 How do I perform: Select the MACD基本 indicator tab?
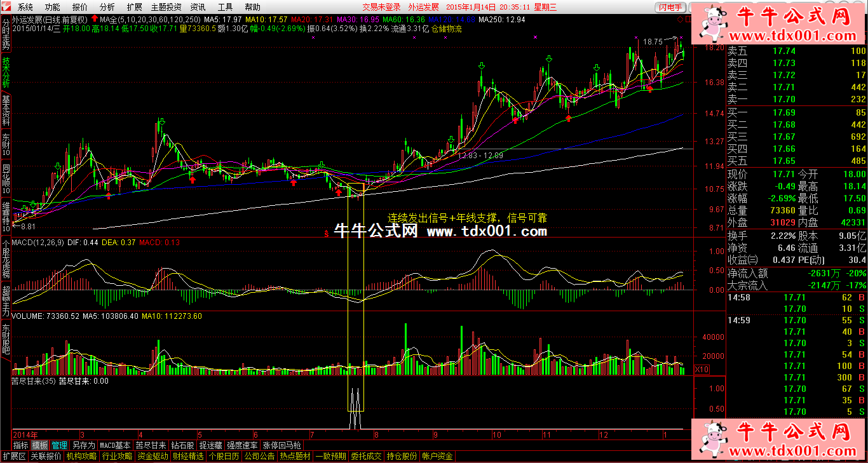(x=115, y=445)
